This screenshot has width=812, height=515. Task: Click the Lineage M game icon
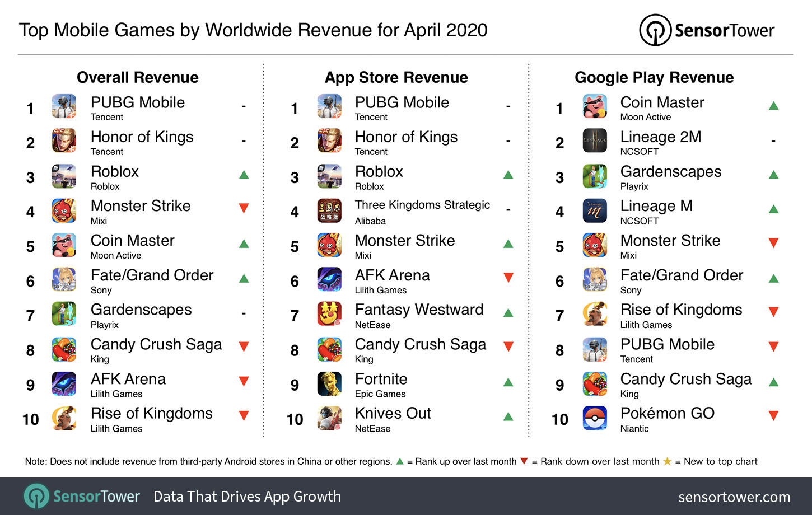point(595,211)
